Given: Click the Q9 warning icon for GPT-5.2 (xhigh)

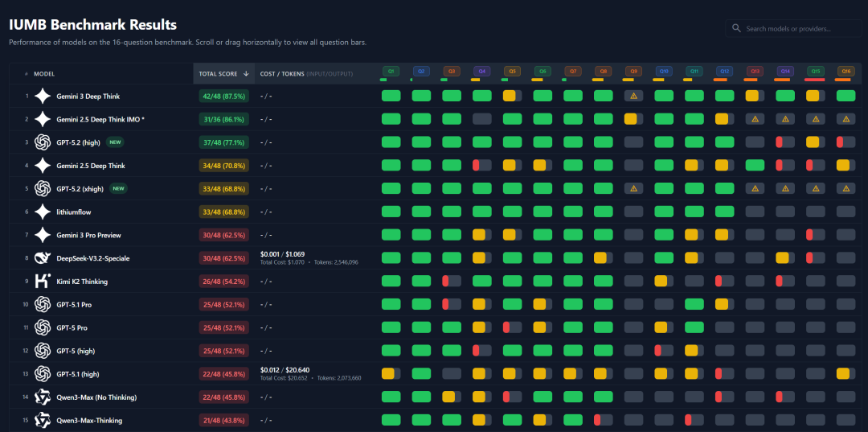Looking at the screenshot, I should click(634, 189).
